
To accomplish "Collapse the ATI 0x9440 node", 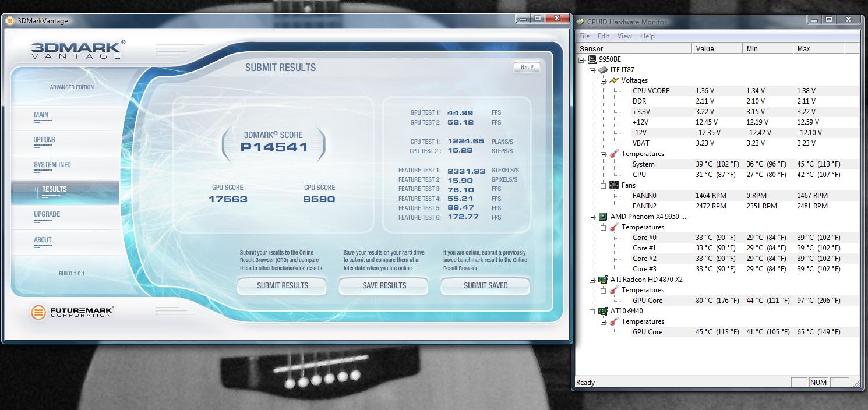I will click(x=592, y=311).
